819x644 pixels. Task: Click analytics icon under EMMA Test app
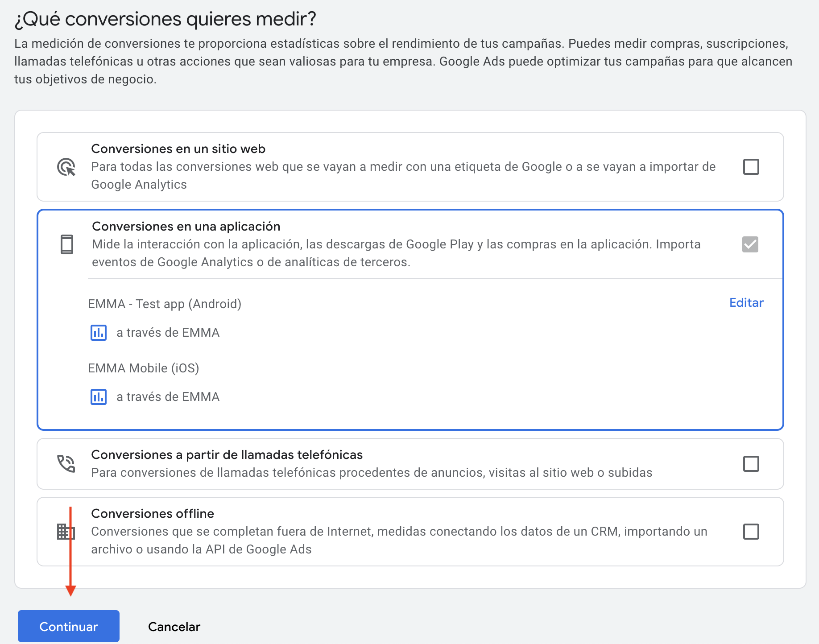pyautogui.click(x=99, y=333)
